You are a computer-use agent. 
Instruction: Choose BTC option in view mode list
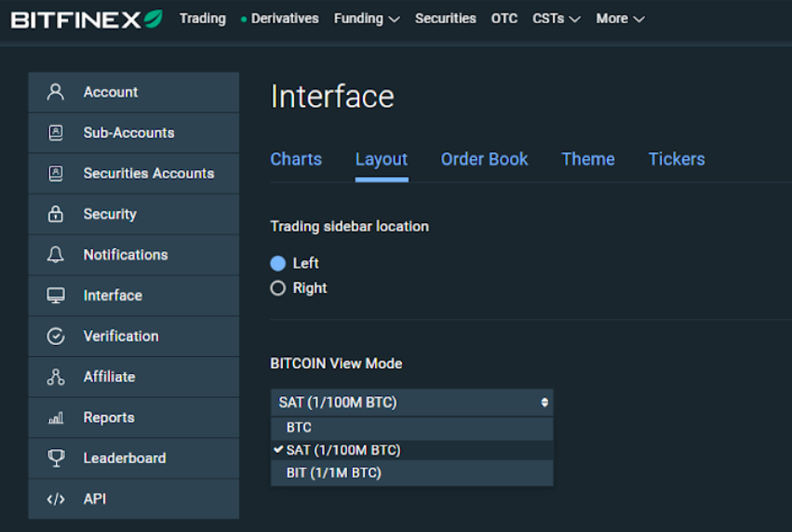[412, 428]
